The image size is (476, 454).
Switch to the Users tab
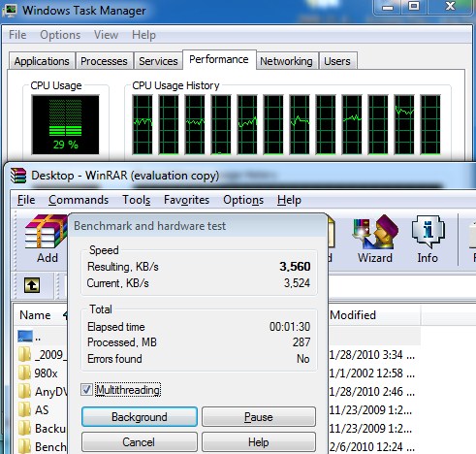pos(337,61)
